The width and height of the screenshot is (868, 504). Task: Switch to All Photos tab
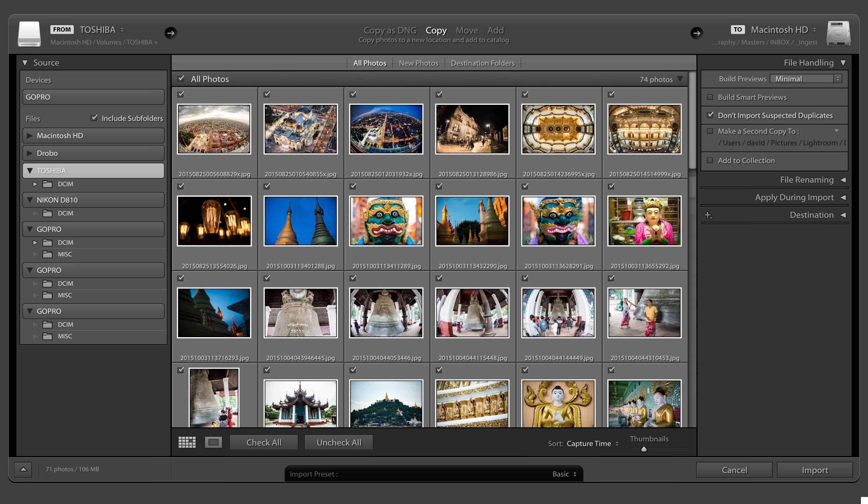point(370,63)
